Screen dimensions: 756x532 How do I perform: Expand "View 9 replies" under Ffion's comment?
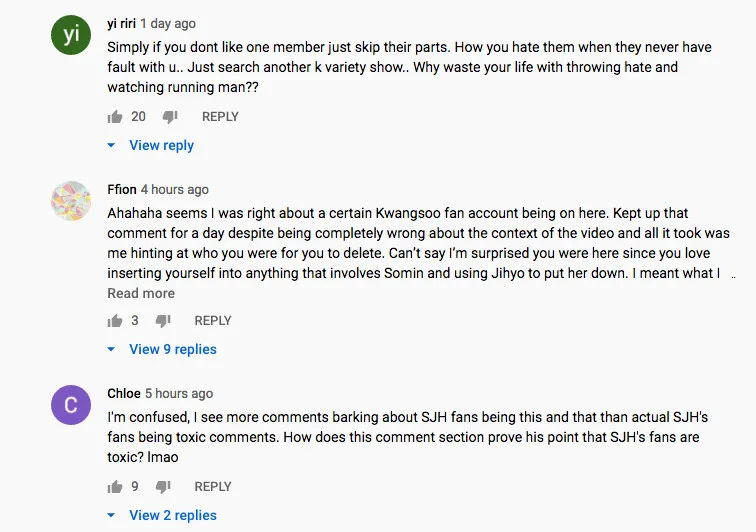tap(172, 350)
